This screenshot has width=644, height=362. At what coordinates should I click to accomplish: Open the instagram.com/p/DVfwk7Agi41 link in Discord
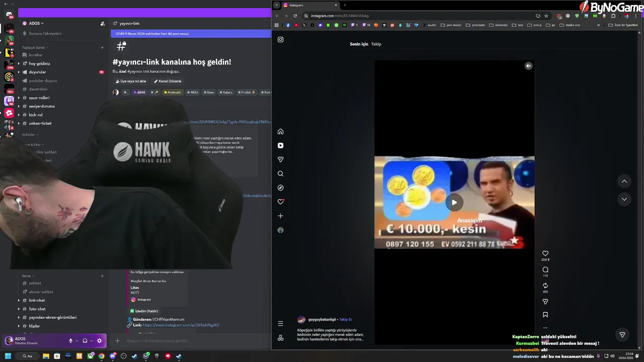tap(181, 325)
